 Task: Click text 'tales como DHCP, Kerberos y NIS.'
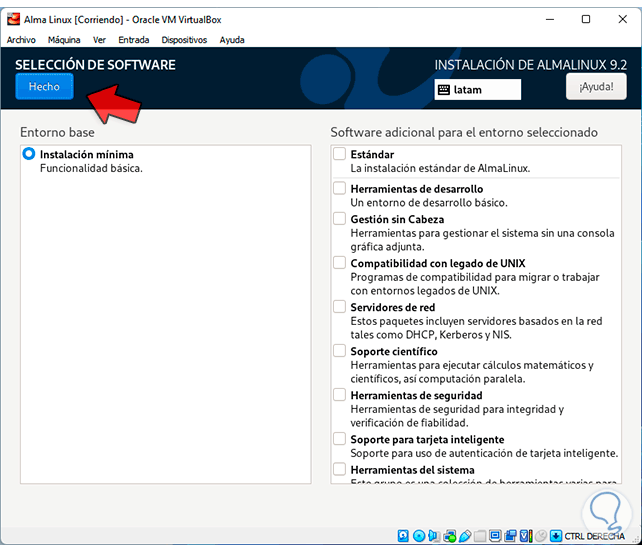coord(431,335)
